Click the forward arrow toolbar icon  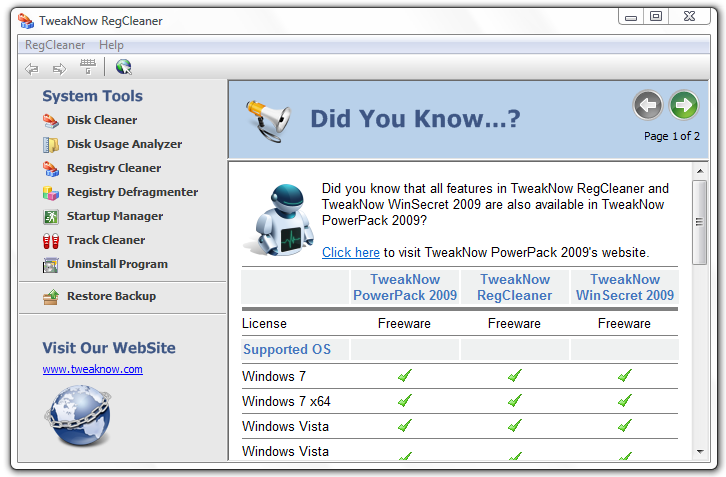point(59,69)
